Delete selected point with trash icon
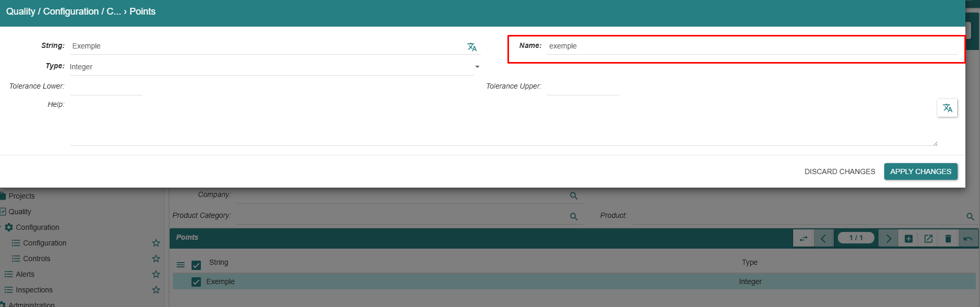The width and height of the screenshot is (980, 307). coord(948,238)
